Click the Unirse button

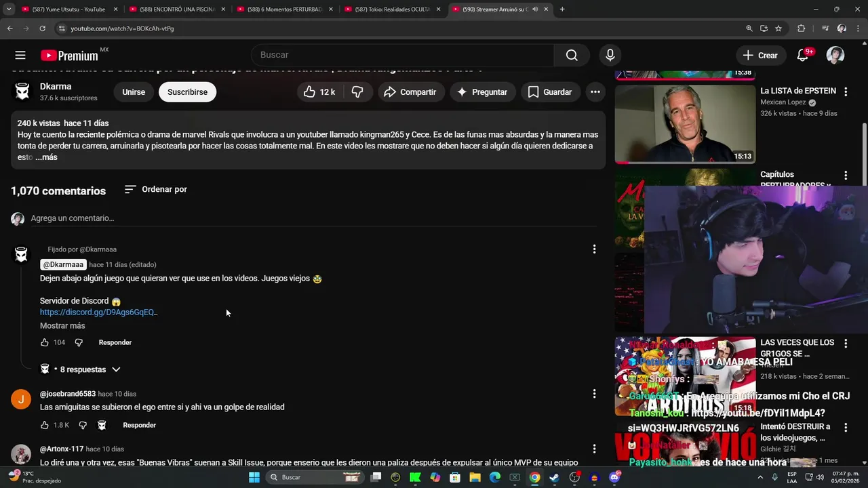click(x=134, y=92)
